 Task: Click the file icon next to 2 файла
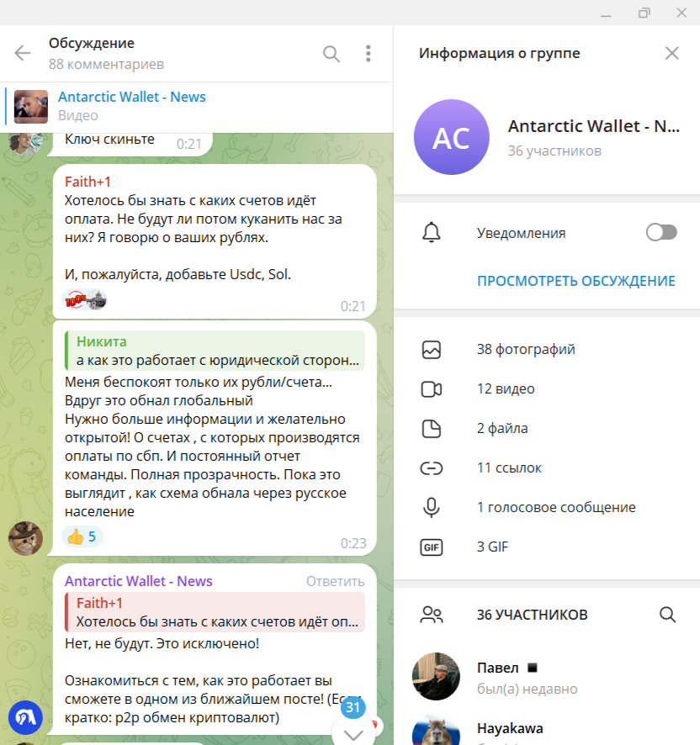pos(432,429)
